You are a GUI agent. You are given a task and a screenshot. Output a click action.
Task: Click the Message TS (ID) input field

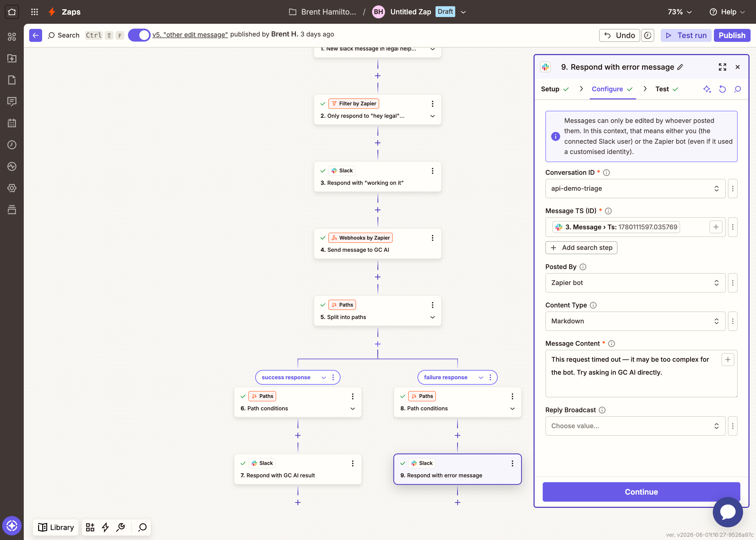pos(635,227)
